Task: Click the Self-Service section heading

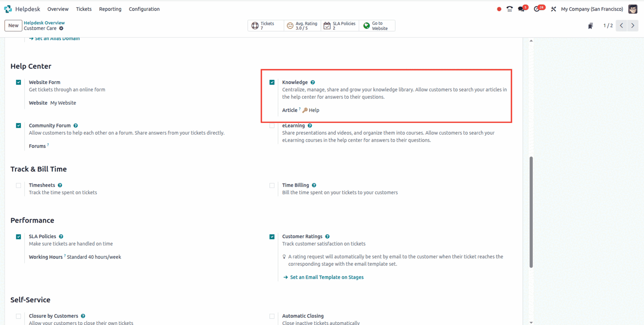Action: (x=30, y=300)
